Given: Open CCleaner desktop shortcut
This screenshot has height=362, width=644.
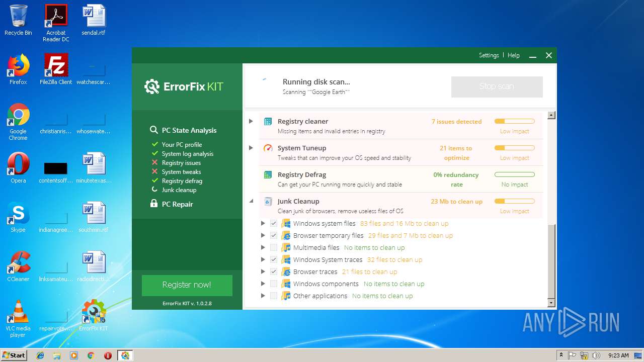Looking at the screenshot, I should (x=18, y=266).
